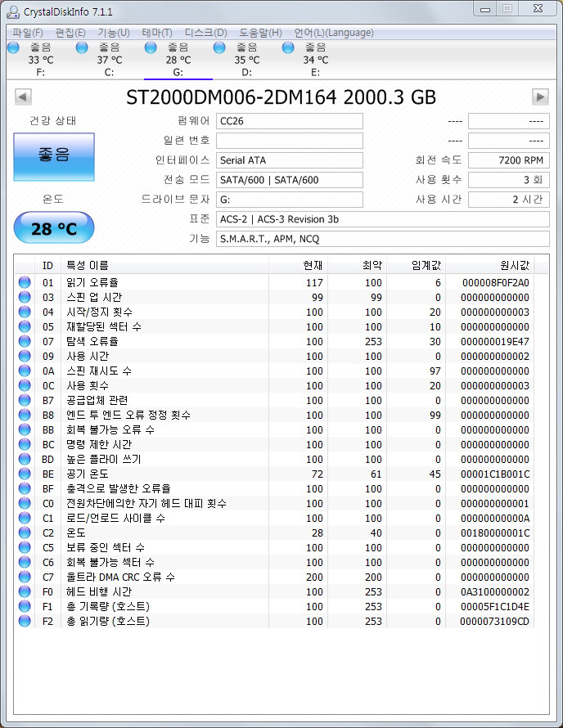Click the power on hours 2 시간 field
The image size is (563, 728).
coord(509,200)
